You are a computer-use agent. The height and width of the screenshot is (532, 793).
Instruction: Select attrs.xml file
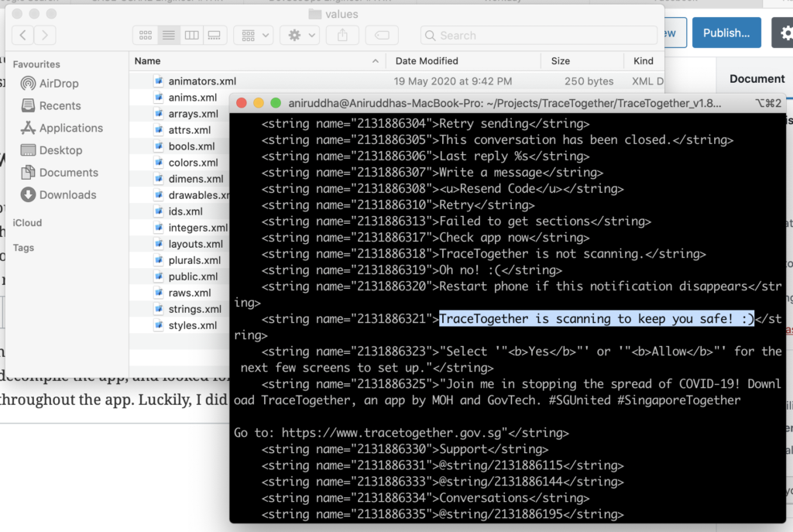(190, 130)
